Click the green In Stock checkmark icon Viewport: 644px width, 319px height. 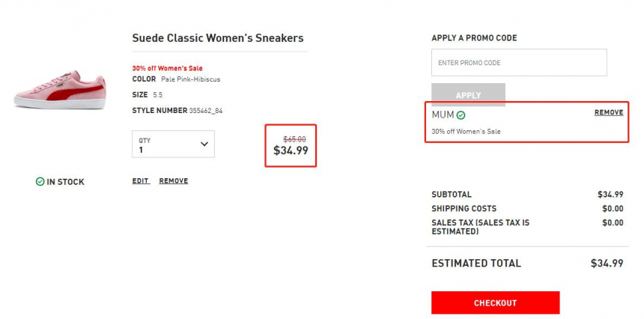40,181
